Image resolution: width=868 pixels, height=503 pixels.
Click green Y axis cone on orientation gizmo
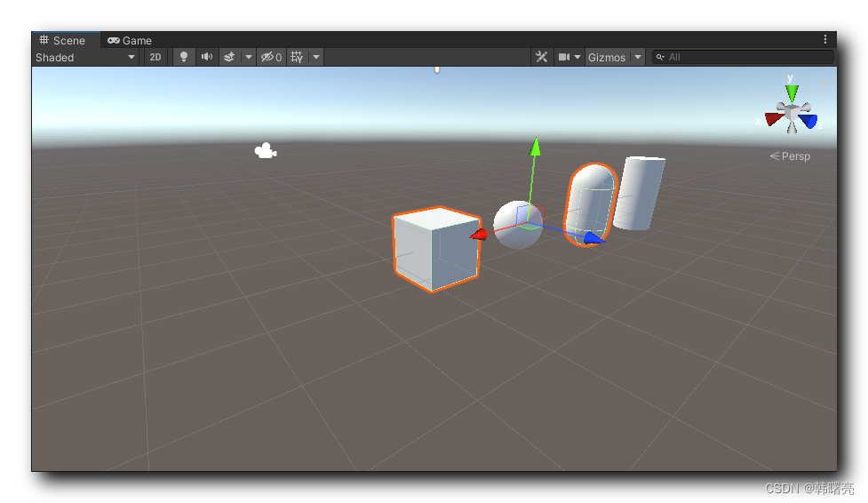[792, 93]
